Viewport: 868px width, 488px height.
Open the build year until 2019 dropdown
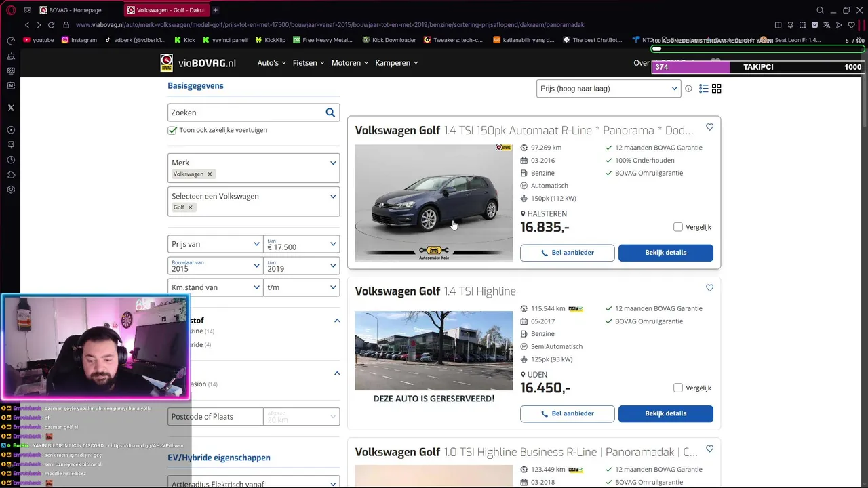(302, 266)
